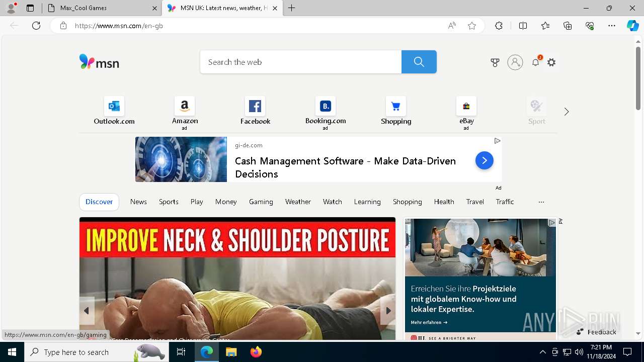Open Microsoft Rewards trophy icon
Screen dimensions: 644x362
(x=495, y=62)
